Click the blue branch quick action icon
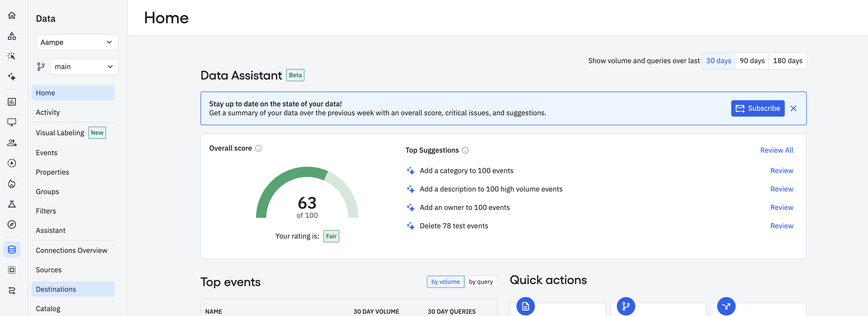The height and width of the screenshot is (316, 868). [626, 306]
